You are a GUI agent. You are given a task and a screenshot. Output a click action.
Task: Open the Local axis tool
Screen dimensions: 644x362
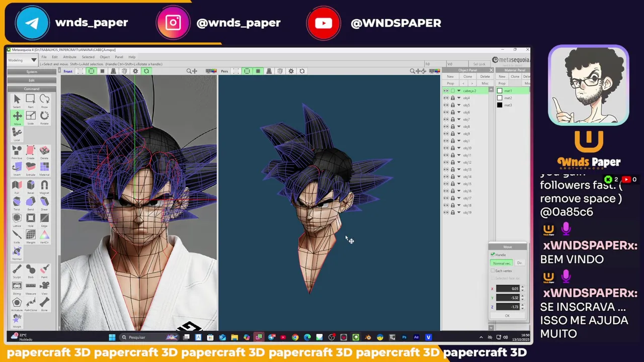17,134
